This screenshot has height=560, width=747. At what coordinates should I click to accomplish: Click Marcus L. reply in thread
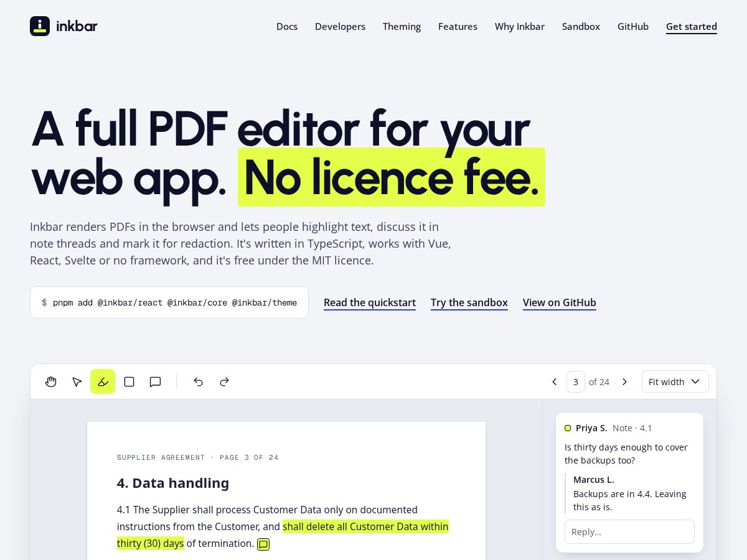[x=629, y=493]
